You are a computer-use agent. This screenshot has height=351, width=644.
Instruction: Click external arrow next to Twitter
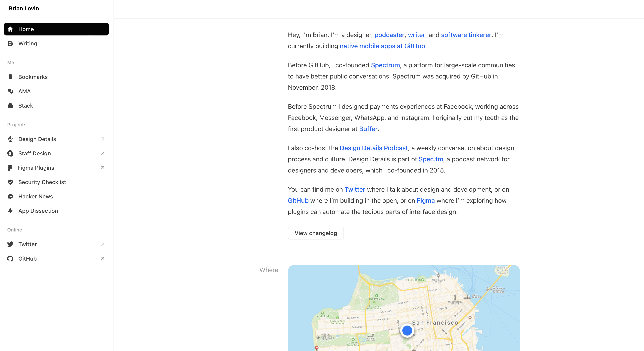click(102, 244)
